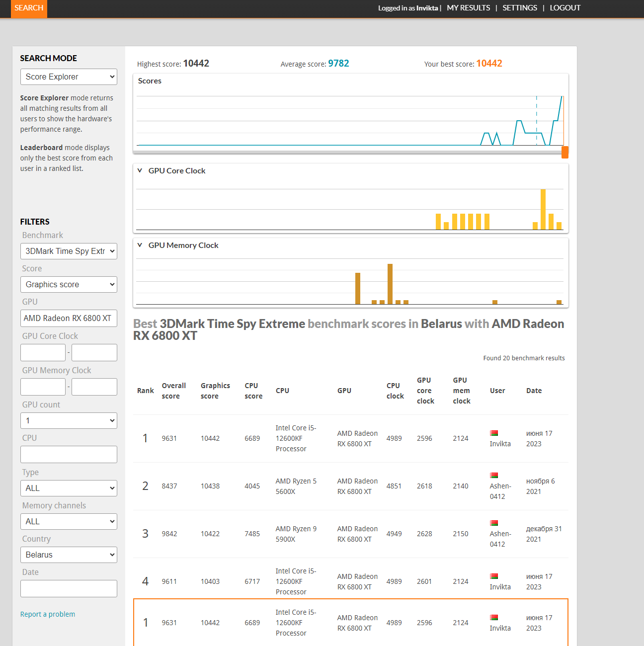Click graphics score 10403
Image resolution: width=644 pixels, height=646 pixels.
pyautogui.click(x=210, y=581)
